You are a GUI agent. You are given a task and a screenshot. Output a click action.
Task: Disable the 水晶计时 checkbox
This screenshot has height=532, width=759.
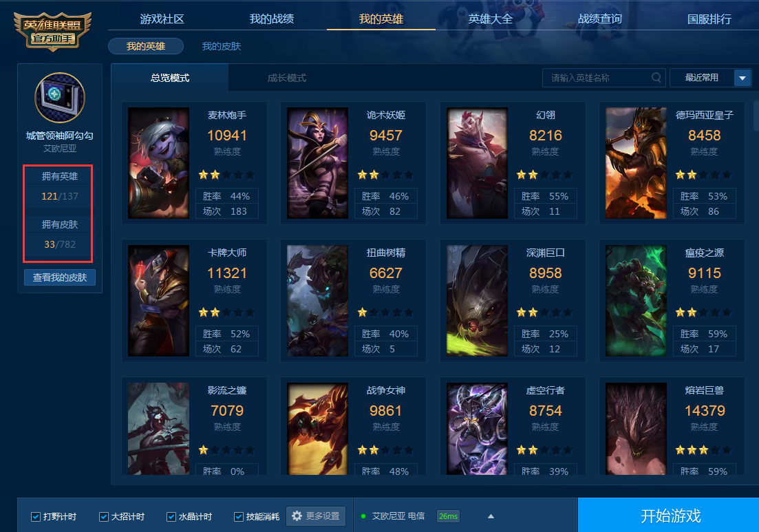[171, 516]
